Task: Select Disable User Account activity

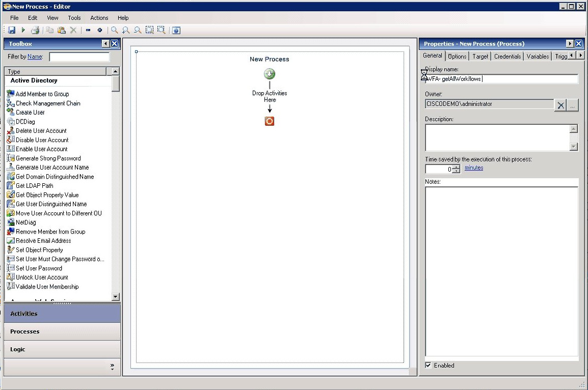Action: (x=38, y=140)
